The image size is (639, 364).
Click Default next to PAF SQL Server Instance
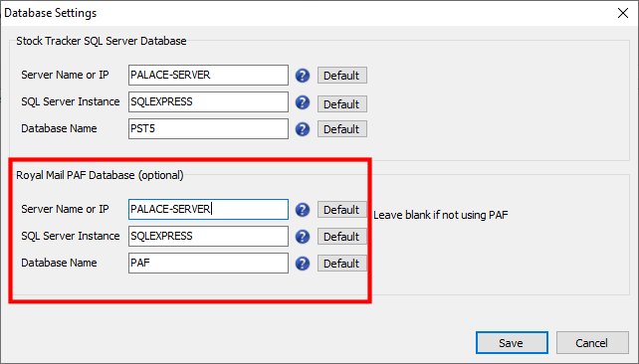click(x=342, y=237)
